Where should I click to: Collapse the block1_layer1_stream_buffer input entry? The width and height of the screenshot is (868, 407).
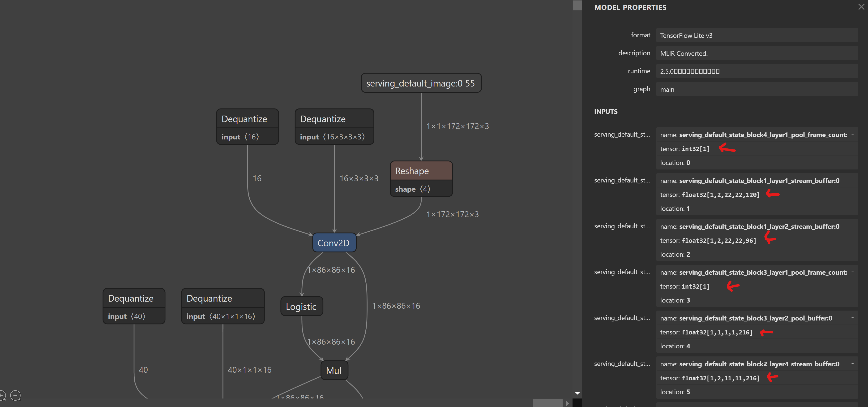pos(852,180)
